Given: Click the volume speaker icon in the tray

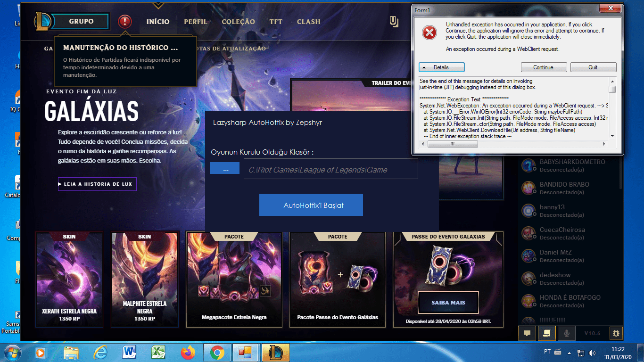Looking at the screenshot, I should (593, 353).
